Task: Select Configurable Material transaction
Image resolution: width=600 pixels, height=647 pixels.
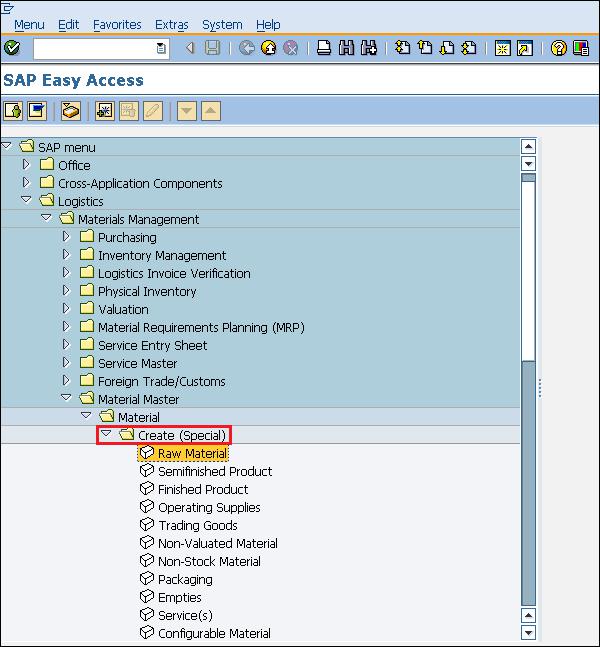Action: click(x=214, y=633)
